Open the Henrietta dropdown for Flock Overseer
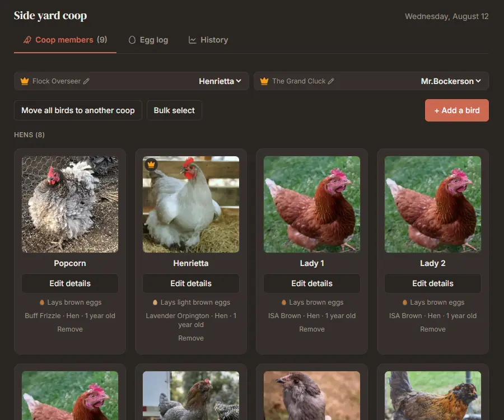Screen dimensions: 504x420 click(x=220, y=81)
